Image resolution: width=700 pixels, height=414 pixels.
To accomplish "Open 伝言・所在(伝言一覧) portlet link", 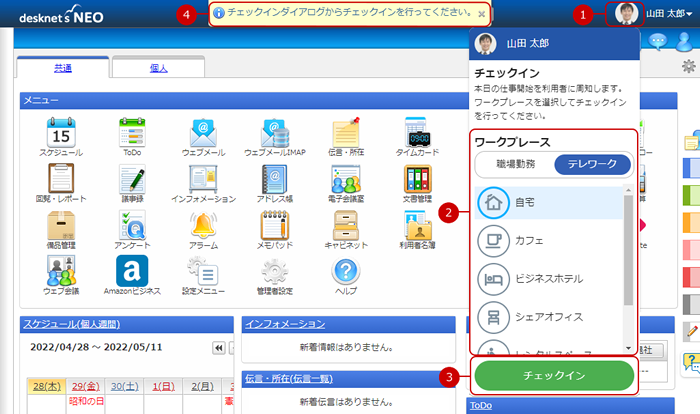I will tap(289, 379).
